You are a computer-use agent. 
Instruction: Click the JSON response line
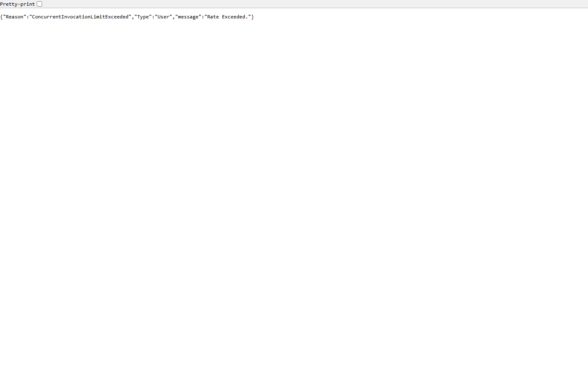click(127, 17)
